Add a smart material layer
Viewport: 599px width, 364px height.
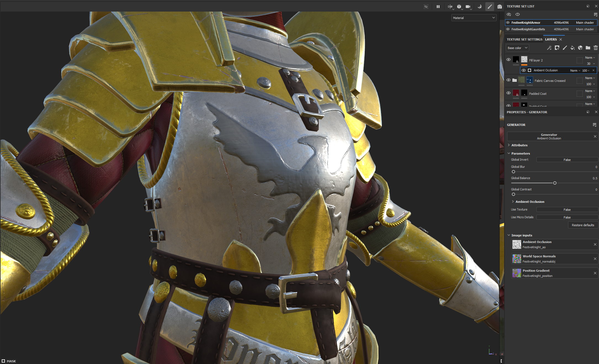(580, 48)
